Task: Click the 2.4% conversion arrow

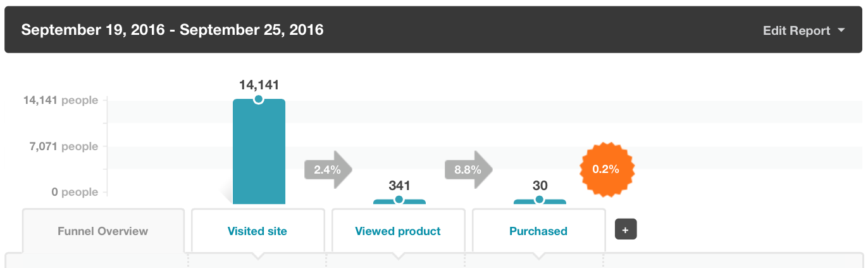Action: click(328, 169)
